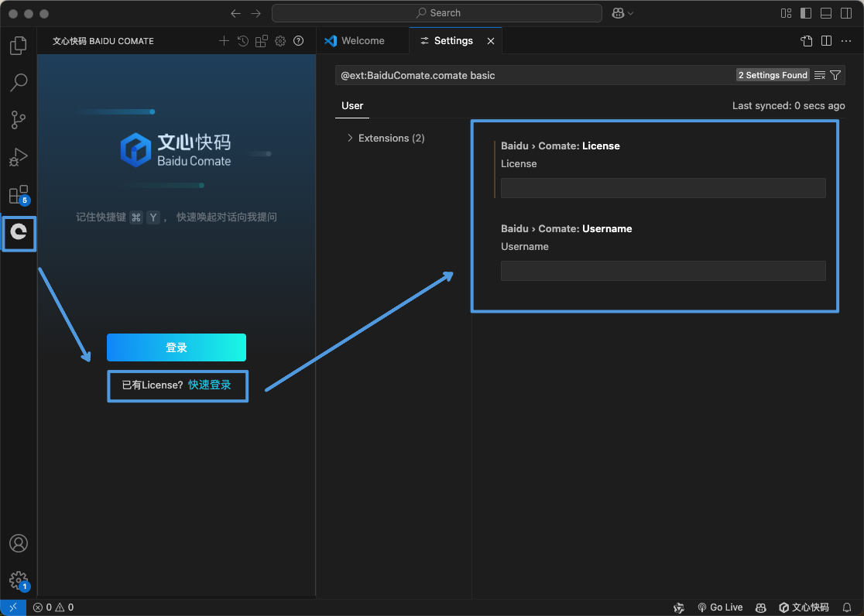This screenshot has height=616, width=864.
Task: Click the 登录 login button
Action: (x=177, y=347)
